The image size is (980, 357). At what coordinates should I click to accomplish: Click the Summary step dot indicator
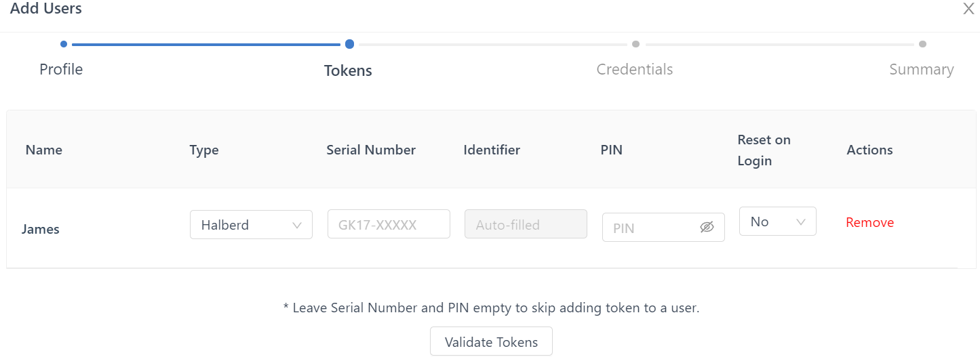point(922,44)
